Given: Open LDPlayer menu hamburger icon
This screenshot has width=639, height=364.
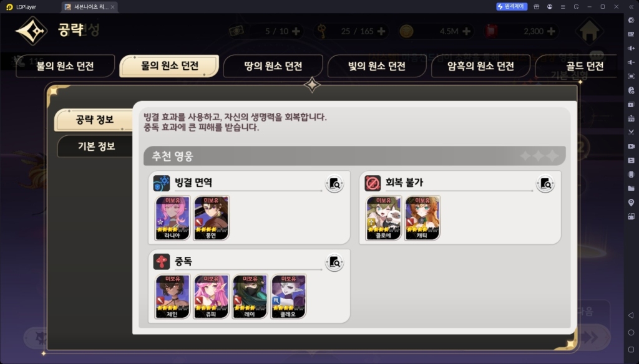Looking at the screenshot, I should coord(563,6).
